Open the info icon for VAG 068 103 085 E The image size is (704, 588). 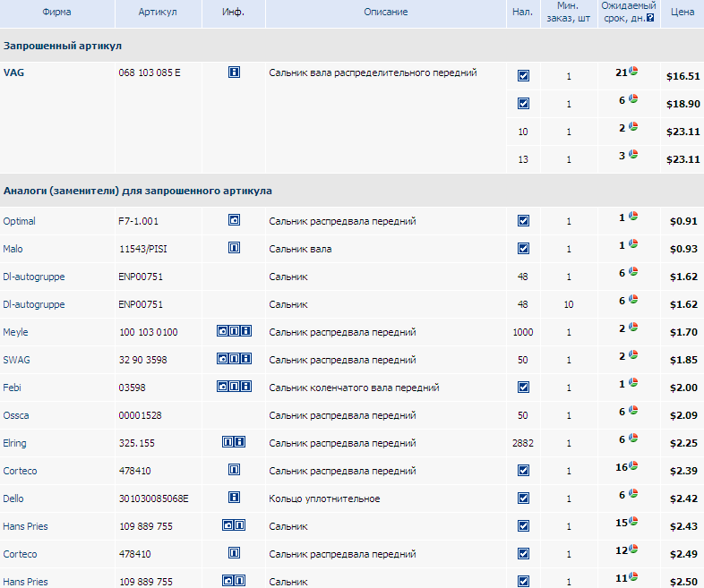click(x=234, y=72)
